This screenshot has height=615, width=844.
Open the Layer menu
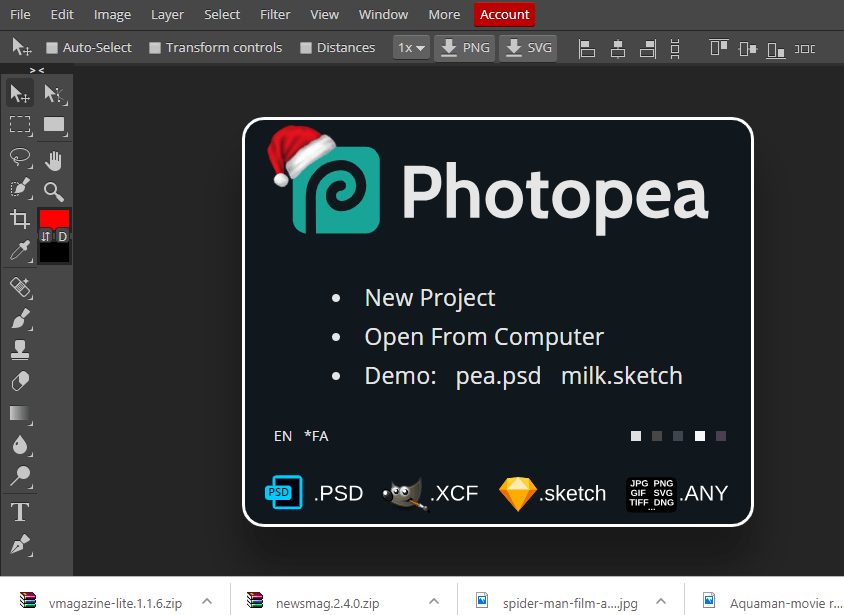(167, 15)
